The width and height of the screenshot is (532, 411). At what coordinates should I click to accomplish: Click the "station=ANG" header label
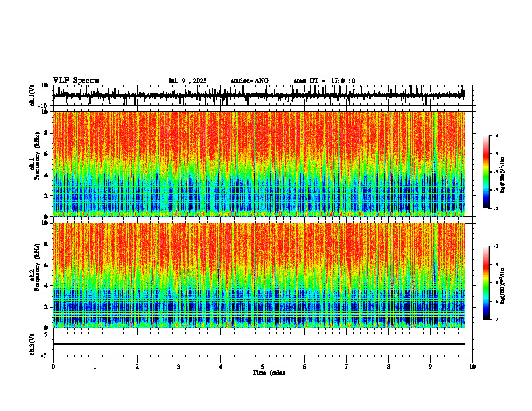coord(250,81)
